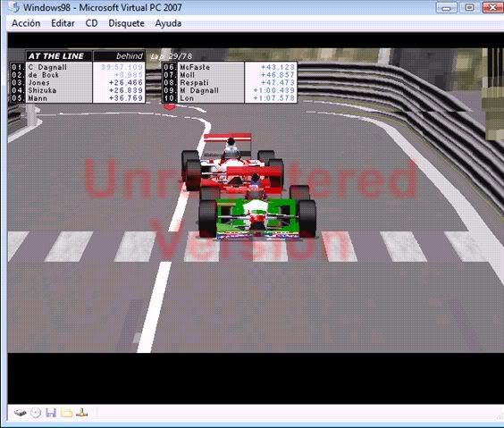504x428 pixels.
Task: Select Shizuka in standings
Action: pyautogui.click(x=42, y=90)
